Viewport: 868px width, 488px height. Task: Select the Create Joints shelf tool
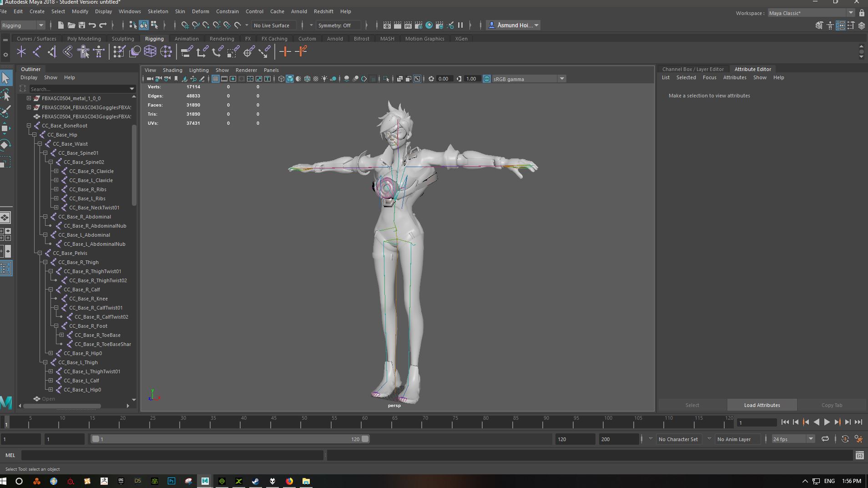(x=37, y=52)
